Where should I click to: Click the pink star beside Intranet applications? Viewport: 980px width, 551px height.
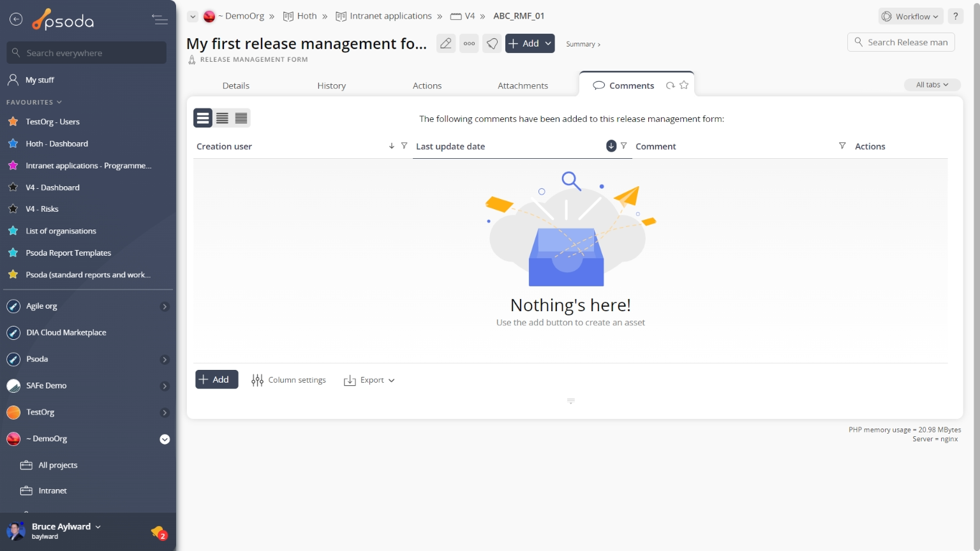coord(13,165)
